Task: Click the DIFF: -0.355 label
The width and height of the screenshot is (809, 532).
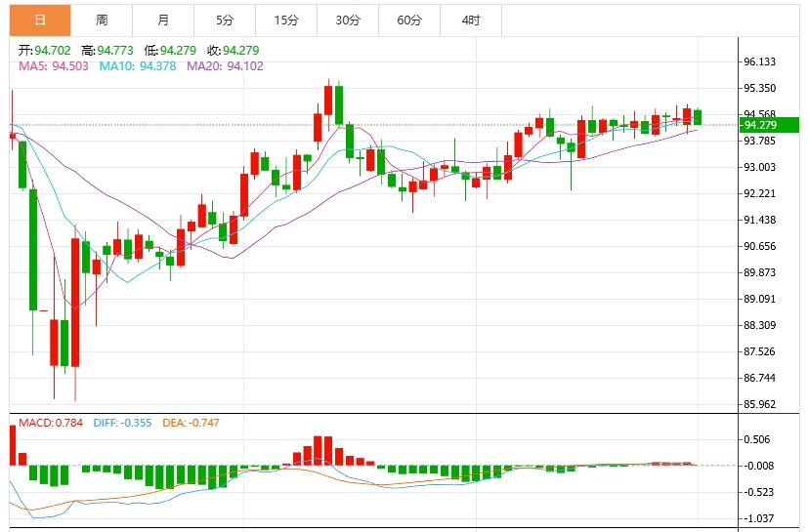Action: coord(123,423)
